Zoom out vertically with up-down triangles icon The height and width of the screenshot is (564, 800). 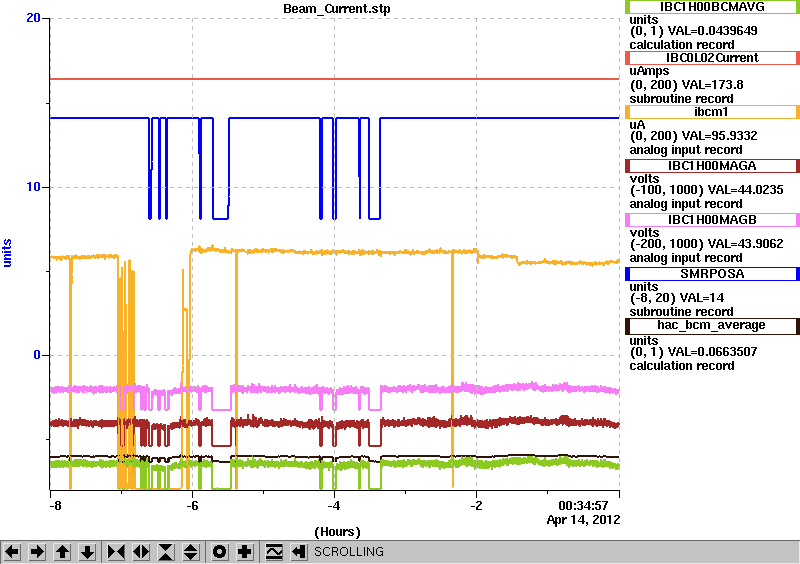(x=190, y=552)
